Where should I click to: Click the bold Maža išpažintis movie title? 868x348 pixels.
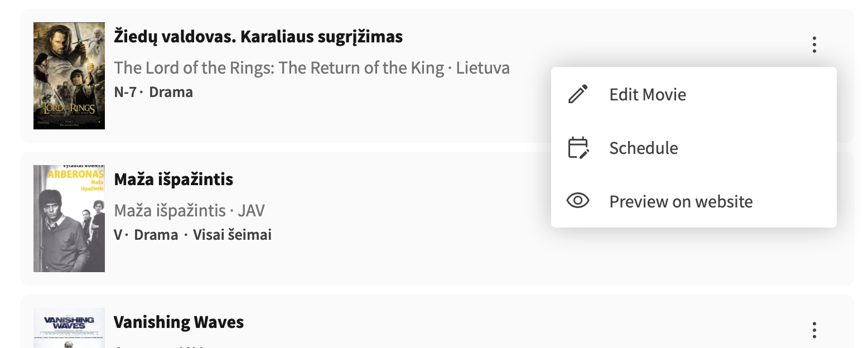pyautogui.click(x=173, y=180)
